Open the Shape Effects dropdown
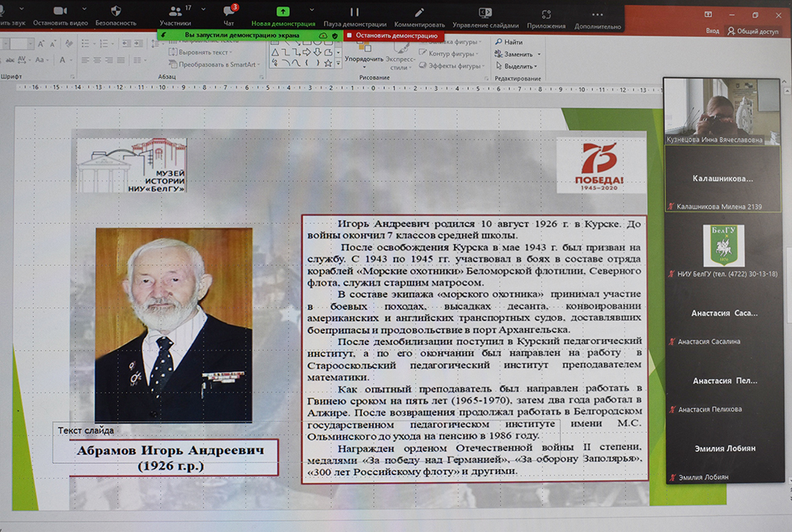The width and height of the screenshot is (792, 532). [455, 66]
